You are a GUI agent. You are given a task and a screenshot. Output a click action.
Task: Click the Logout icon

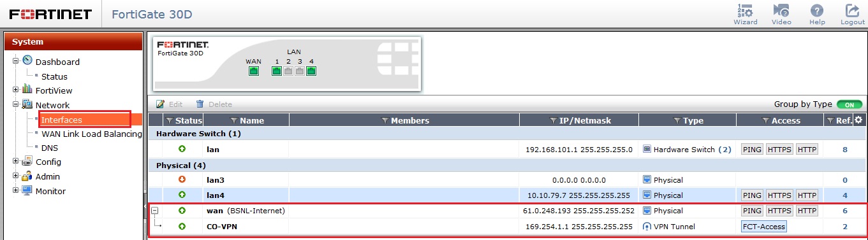click(x=852, y=14)
